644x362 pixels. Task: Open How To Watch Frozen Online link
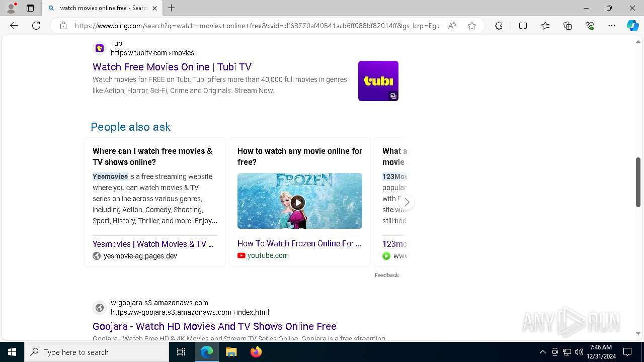[299, 243]
